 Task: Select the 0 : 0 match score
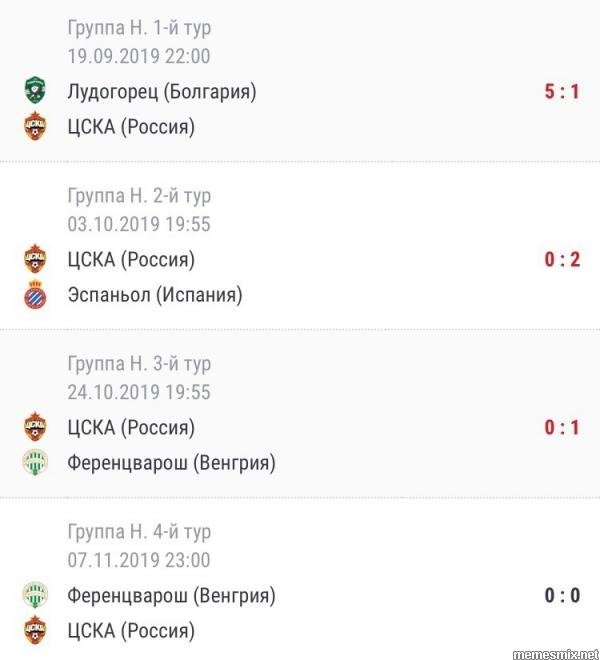point(562,595)
